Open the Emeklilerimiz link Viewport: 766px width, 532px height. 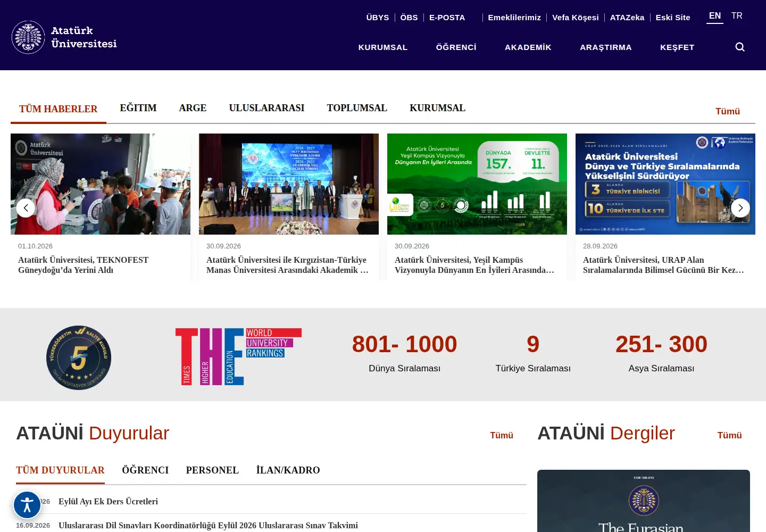pyautogui.click(x=514, y=18)
